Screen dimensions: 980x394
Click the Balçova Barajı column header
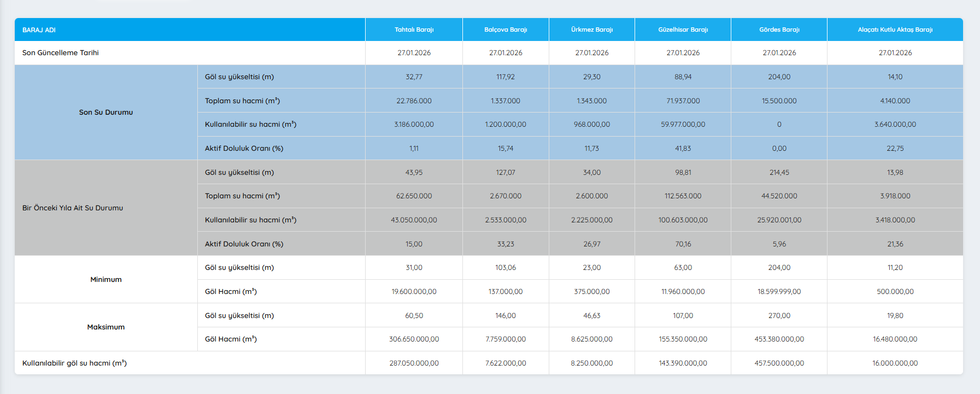(x=506, y=30)
